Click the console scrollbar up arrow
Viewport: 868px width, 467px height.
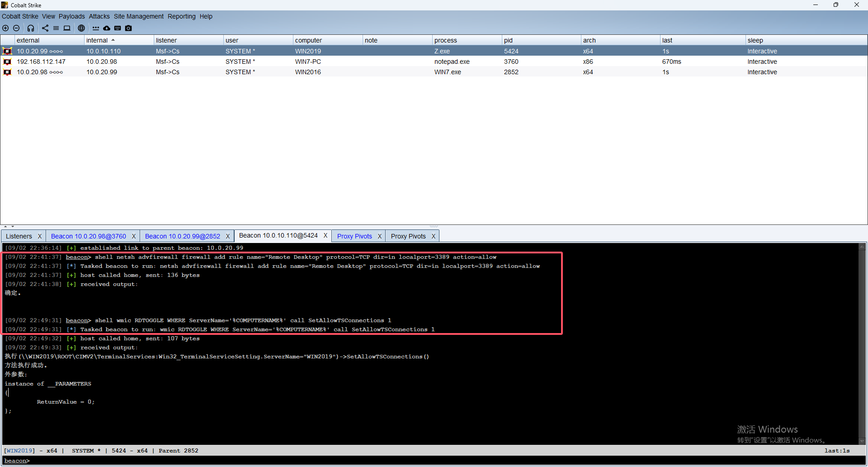[x=862, y=247]
